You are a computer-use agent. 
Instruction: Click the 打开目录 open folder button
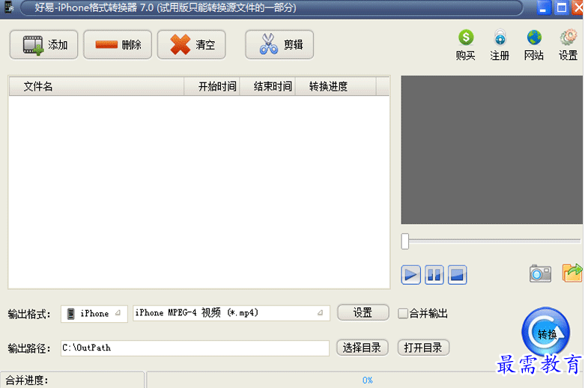423,348
